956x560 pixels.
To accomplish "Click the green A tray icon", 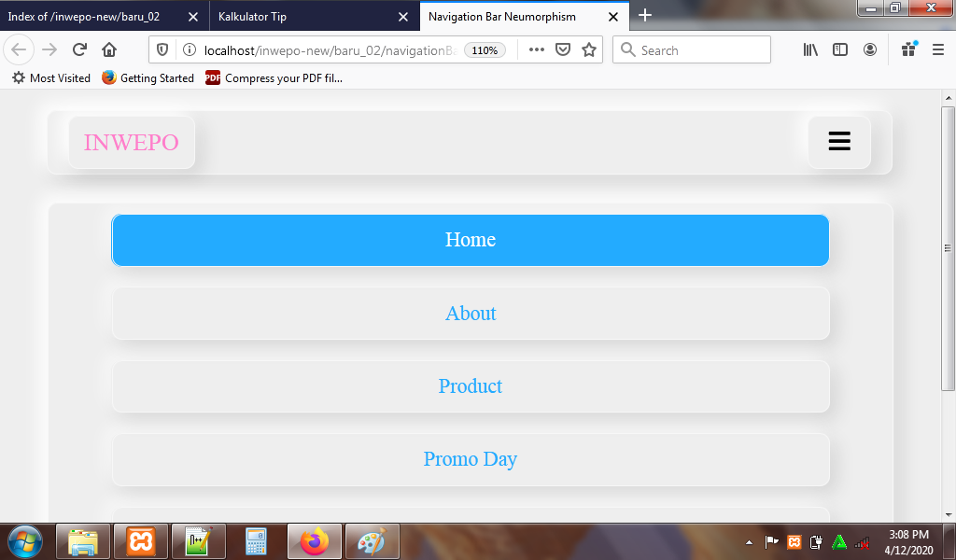I will tap(839, 541).
